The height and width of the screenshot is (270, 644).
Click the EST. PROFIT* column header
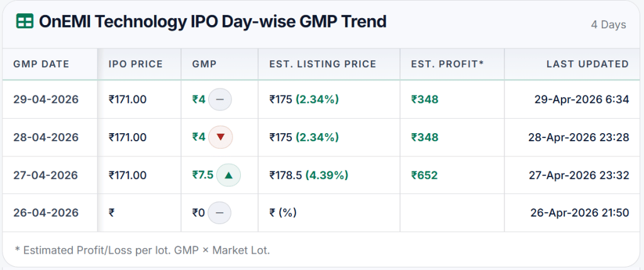tap(447, 64)
